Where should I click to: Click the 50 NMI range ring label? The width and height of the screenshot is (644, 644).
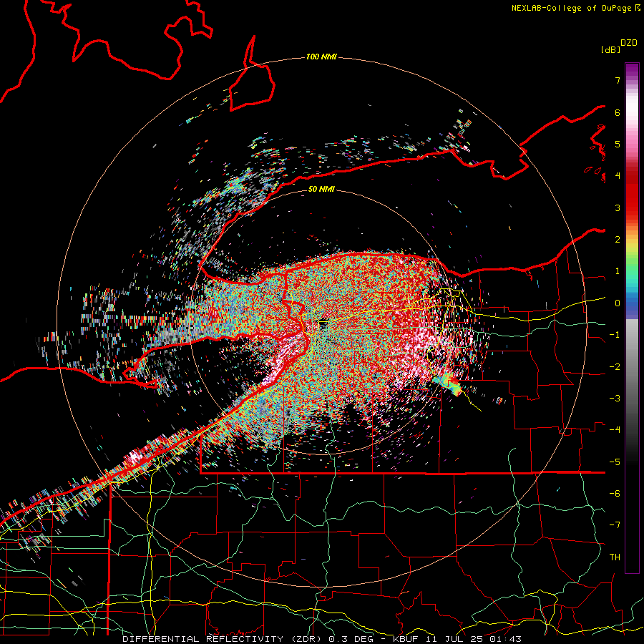[x=321, y=189]
